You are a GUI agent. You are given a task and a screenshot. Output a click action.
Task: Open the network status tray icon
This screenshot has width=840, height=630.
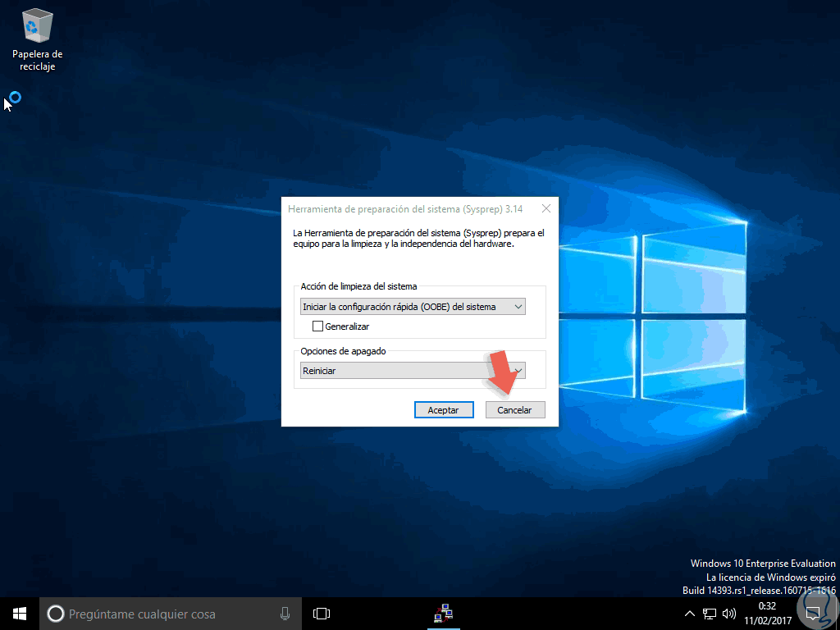710,614
